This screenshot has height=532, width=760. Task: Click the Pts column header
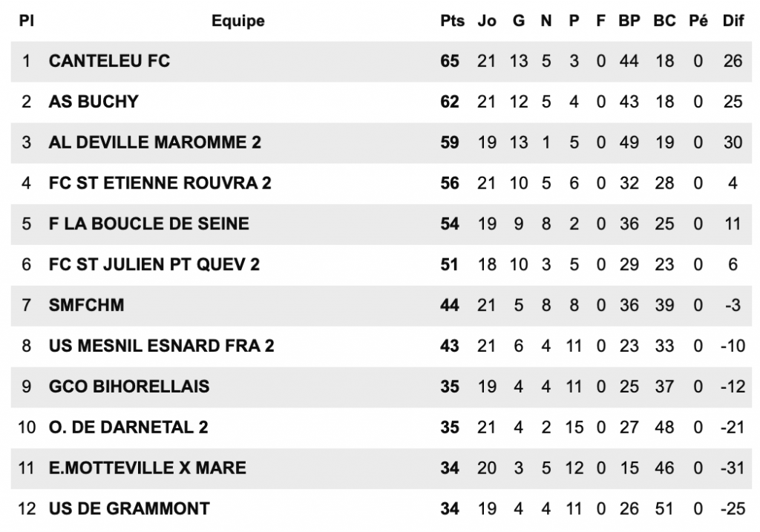pyautogui.click(x=452, y=21)
